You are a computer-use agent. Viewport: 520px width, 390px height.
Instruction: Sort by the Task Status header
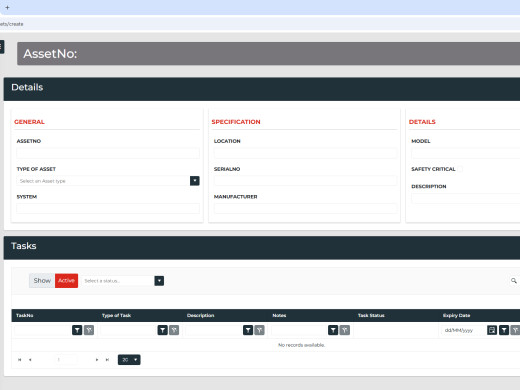coord(371,315)
